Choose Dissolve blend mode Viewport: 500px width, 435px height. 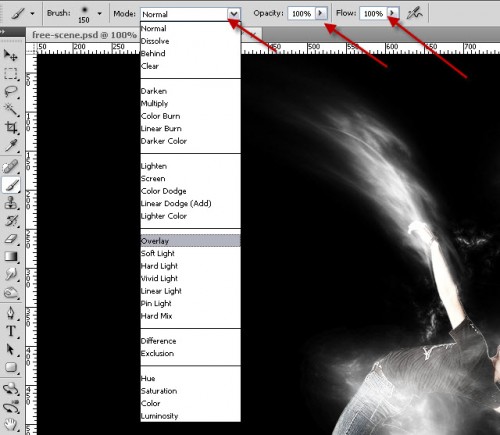pos(190,41)
